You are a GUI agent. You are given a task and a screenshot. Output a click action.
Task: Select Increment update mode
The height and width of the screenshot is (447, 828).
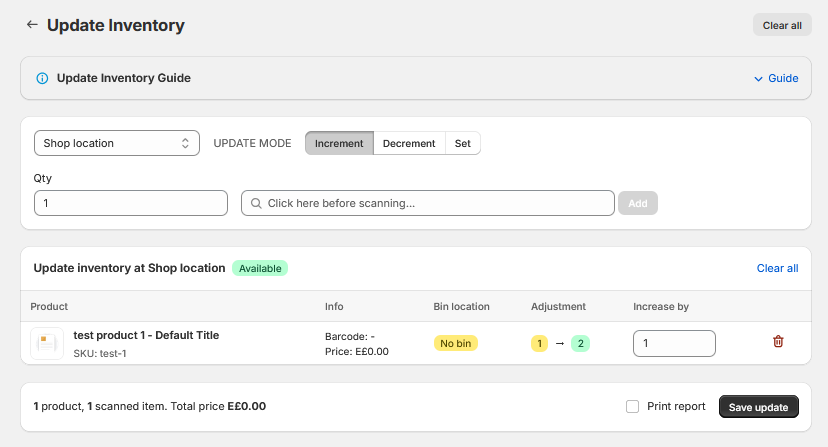(x=339, y=143)
